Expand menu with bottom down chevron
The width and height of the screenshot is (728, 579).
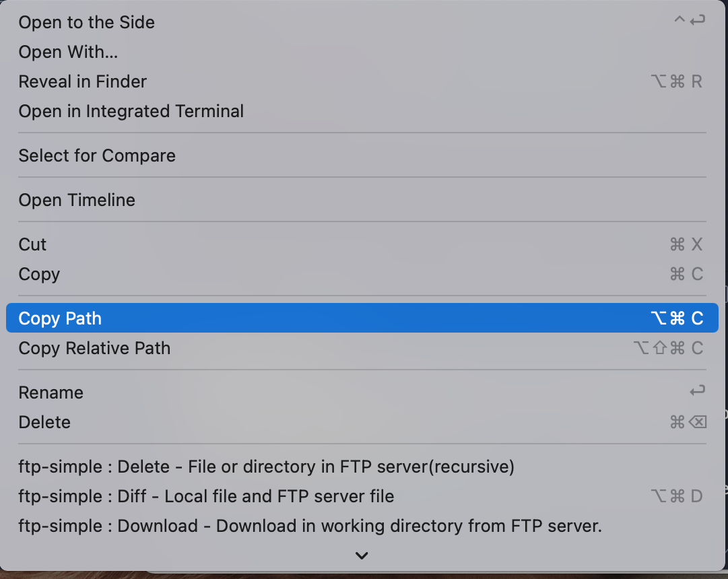(x=362, y=555)
